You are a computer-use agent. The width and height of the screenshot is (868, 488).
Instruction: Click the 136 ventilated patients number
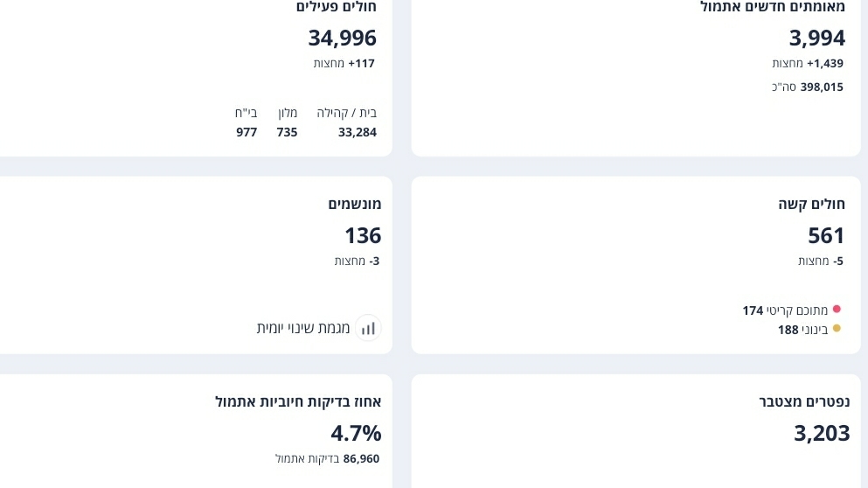click(x=363, y=235)
